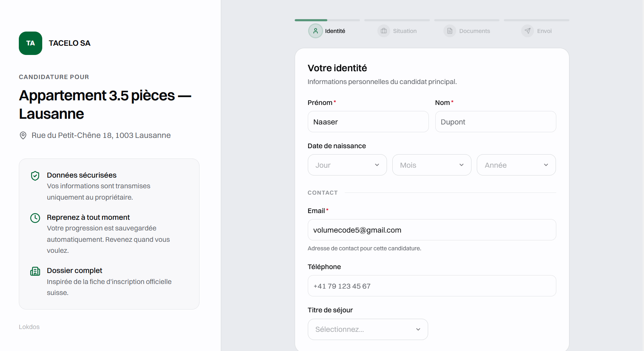
Task: Open the Mois birth month dropdown
Action: [431, 165]
